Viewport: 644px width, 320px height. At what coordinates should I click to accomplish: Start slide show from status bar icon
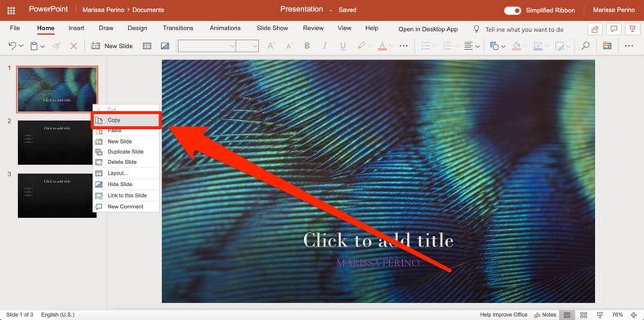(x=599, y=314)
